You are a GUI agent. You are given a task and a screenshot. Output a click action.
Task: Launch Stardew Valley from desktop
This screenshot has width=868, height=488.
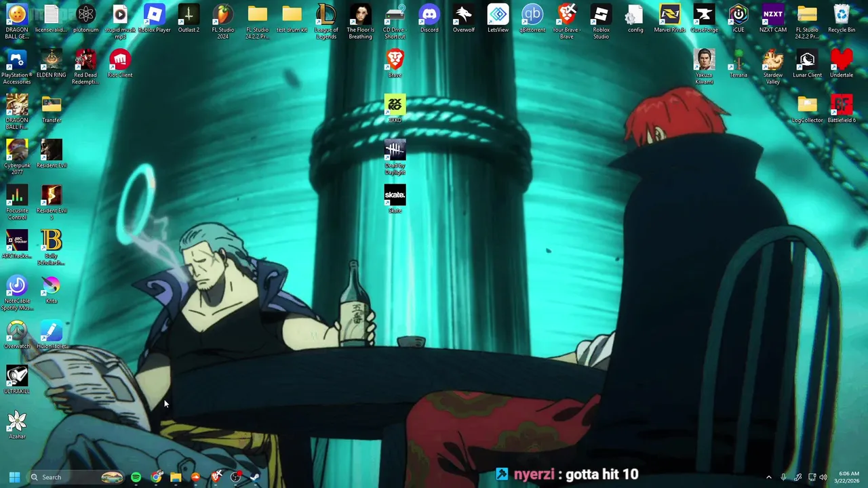tap(773, 67)
